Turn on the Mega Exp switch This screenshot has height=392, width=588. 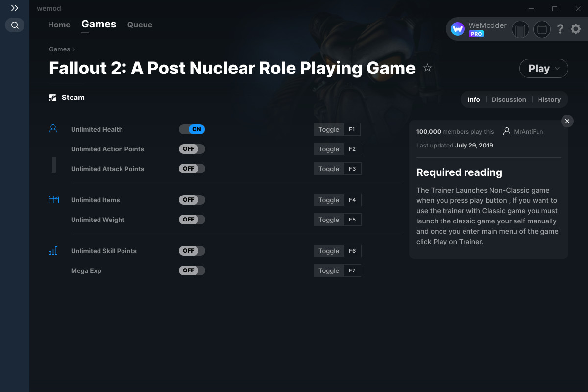[192, 270]
